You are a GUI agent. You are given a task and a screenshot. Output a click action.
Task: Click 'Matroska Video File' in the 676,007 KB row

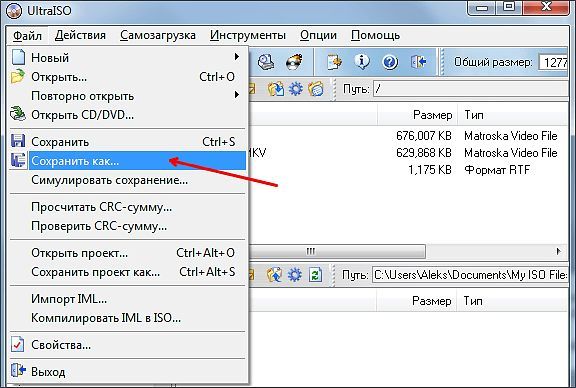click(511, 136)
